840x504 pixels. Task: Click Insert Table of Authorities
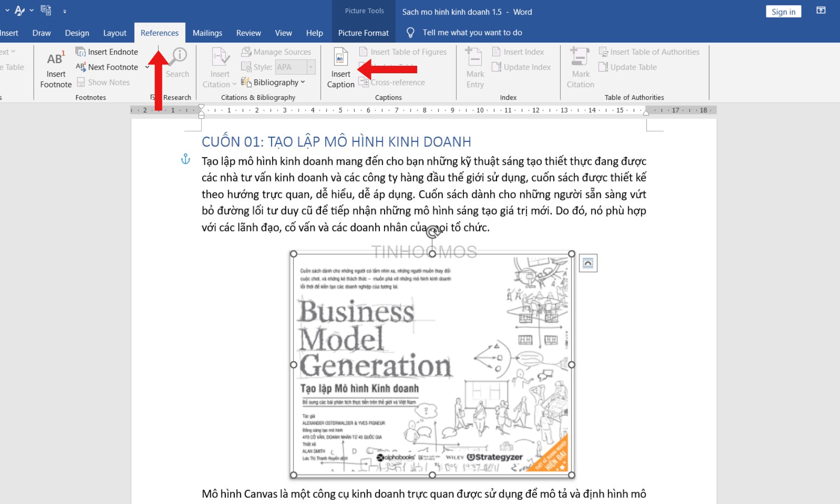[x=649, y=52]
